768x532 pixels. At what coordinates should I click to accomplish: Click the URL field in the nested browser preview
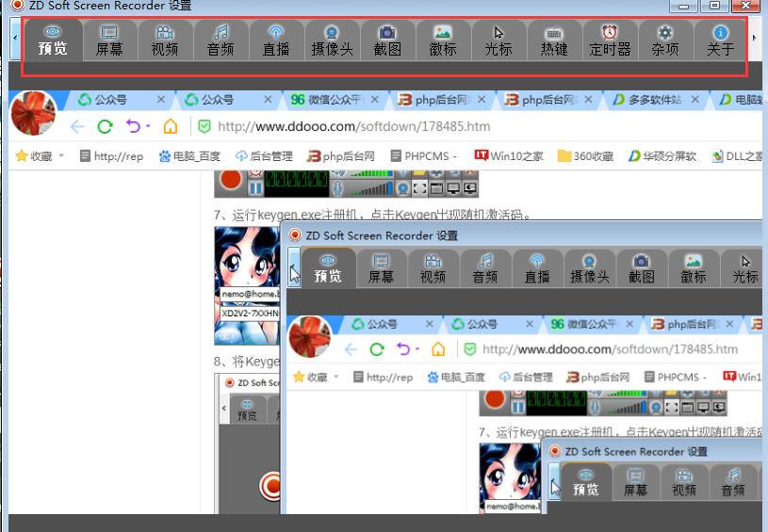click(x=611, y=349)
